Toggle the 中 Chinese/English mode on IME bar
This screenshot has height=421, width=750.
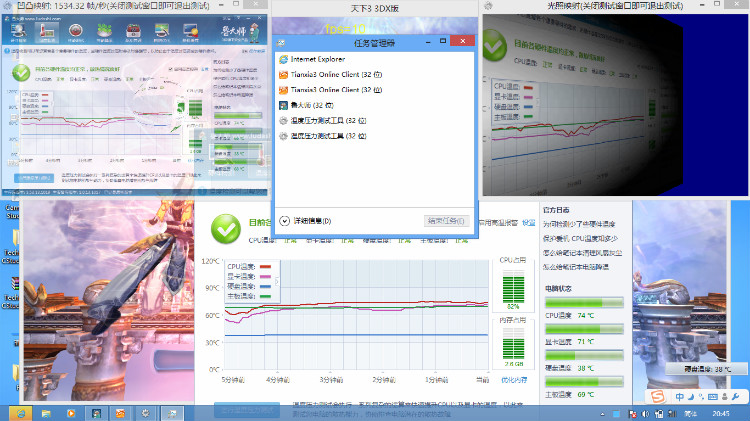(680, 397)
